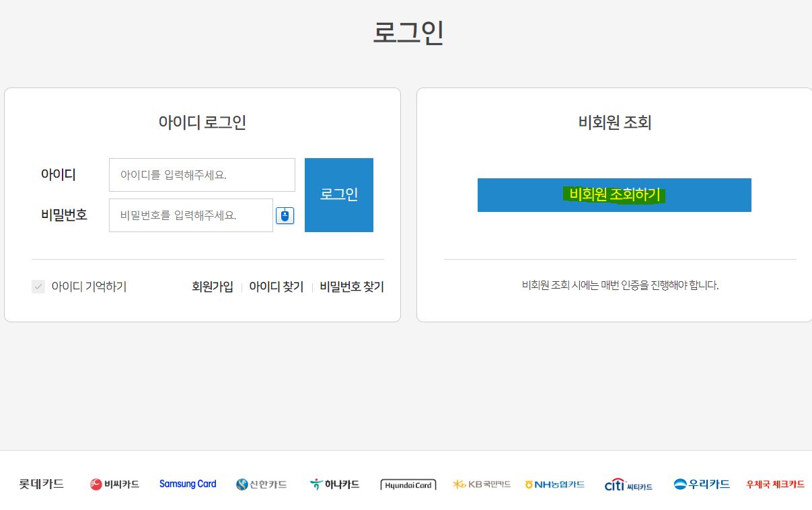Click the 우체국 체크카드 logo

[x=774, y=484]
